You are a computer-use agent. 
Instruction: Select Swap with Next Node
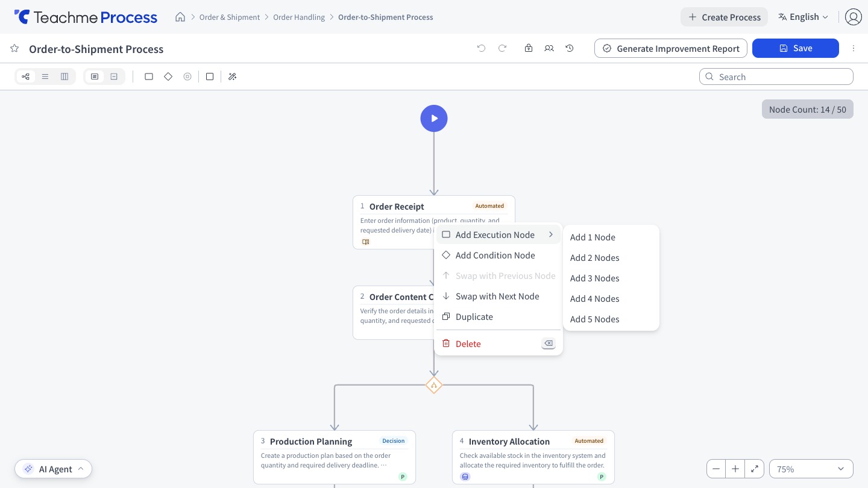coord(498,296)
